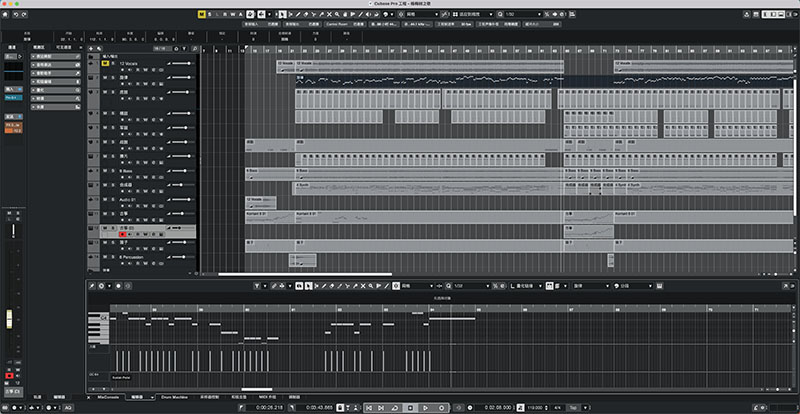This screenshot has height=414, width=800.
Task: Deactivate all mute states with yellow M
Action: click(202, 14)
